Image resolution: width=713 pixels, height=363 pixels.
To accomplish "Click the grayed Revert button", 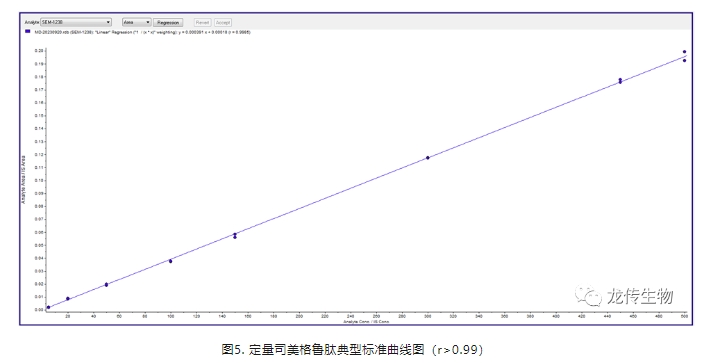I will click(202, 22).
